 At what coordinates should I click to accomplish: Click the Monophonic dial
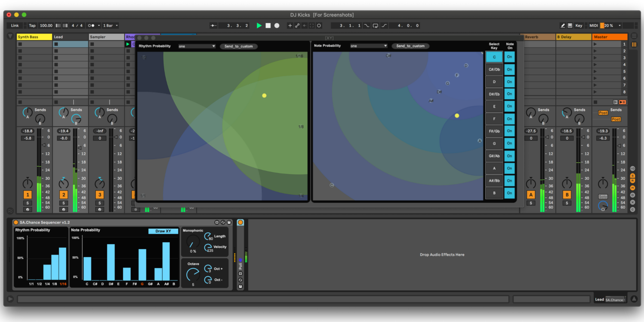click(x=193, y=241)
